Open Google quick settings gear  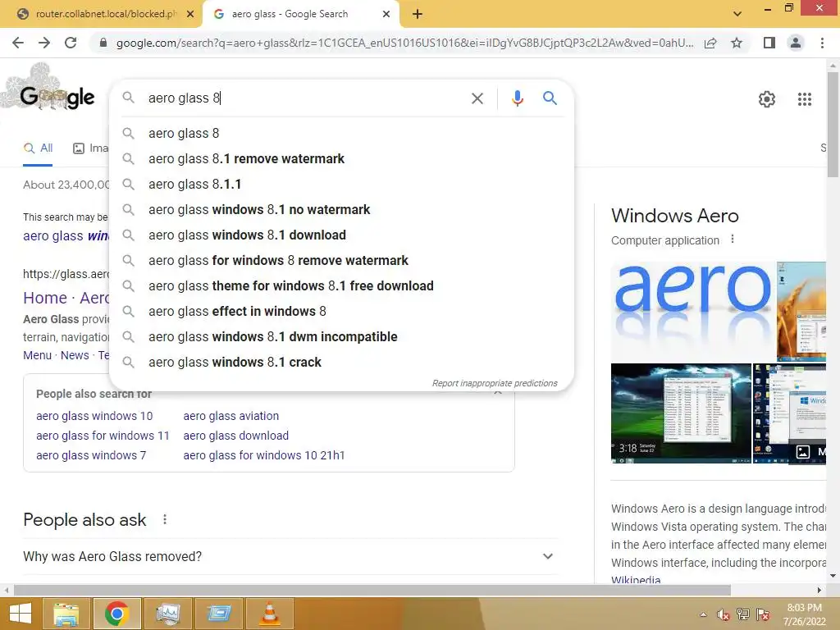point(767,99)
